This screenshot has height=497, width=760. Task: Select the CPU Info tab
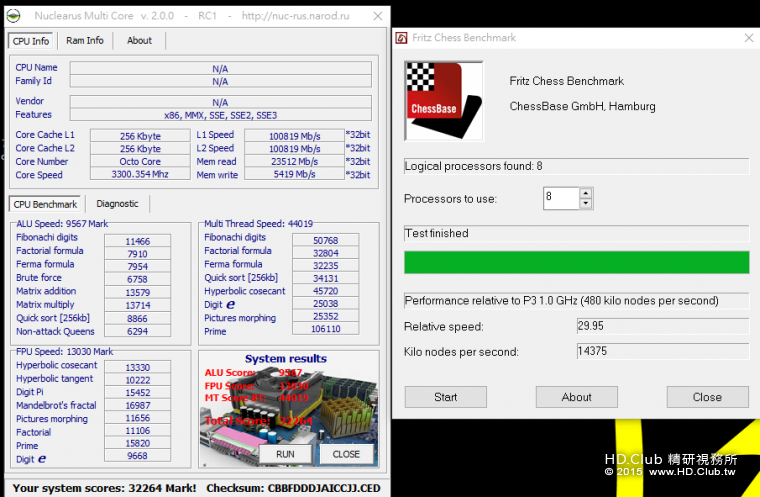tap(31, 41)
